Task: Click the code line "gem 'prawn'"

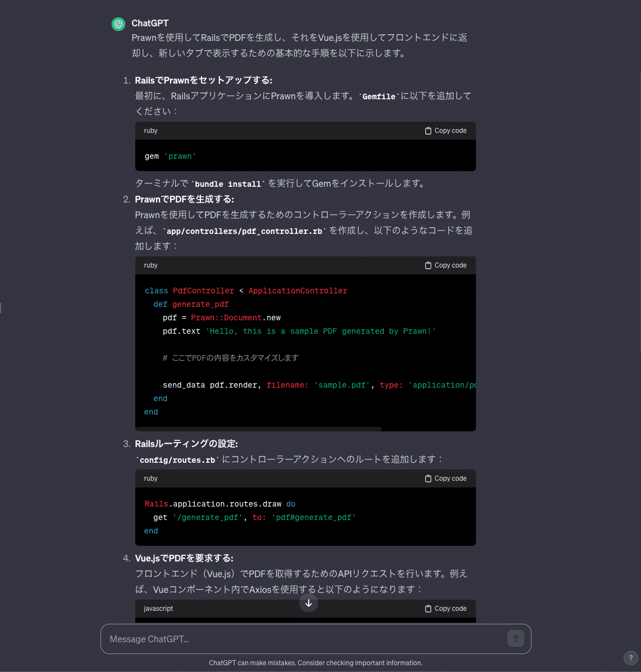Action: 170,157
